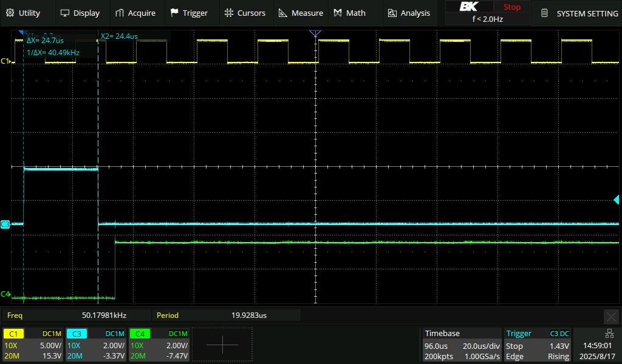Click the Period measurement label
This screenshot has width=622, height=364.
168,315
